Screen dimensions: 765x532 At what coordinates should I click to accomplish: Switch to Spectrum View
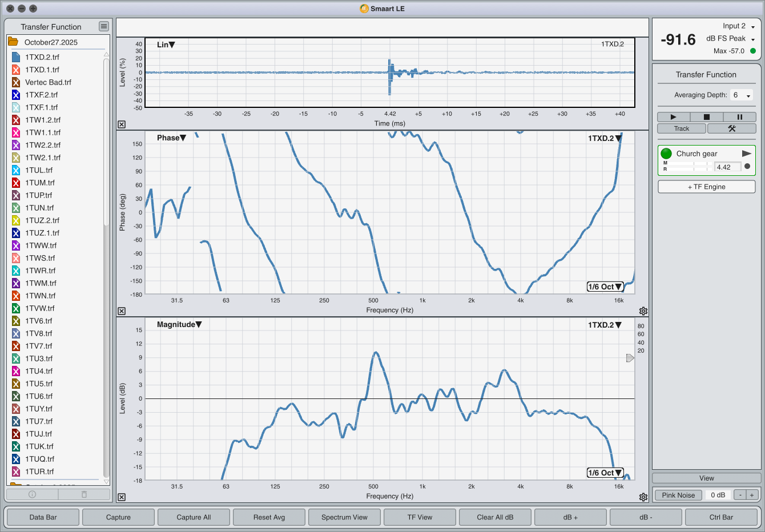click(x=344, y=517)
